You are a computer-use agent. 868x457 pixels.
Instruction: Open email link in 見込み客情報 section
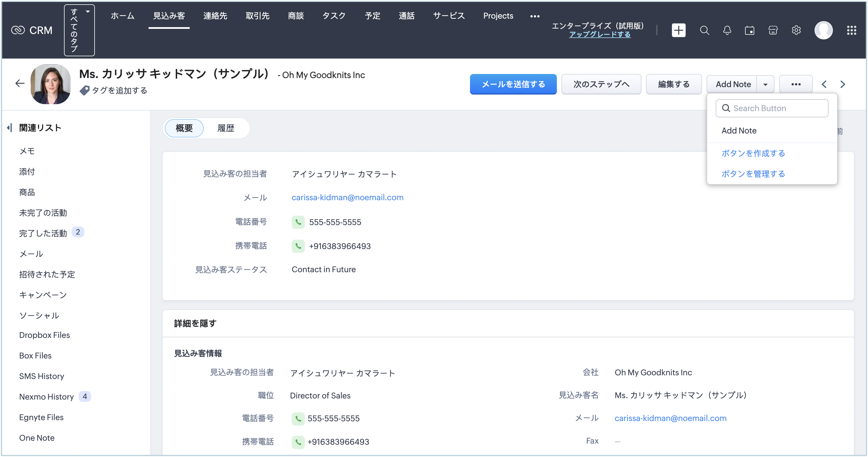(x=670, y=418)
